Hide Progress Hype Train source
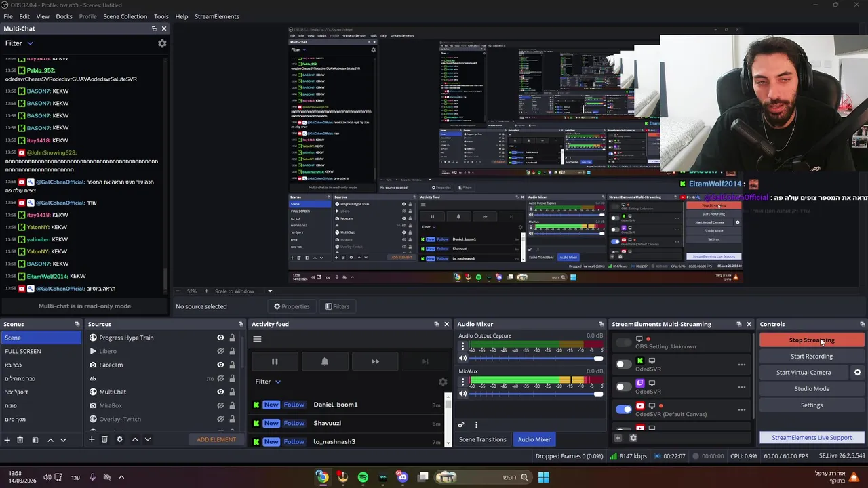This screenshot has height=488, width=868. click(x=220, y=338)
